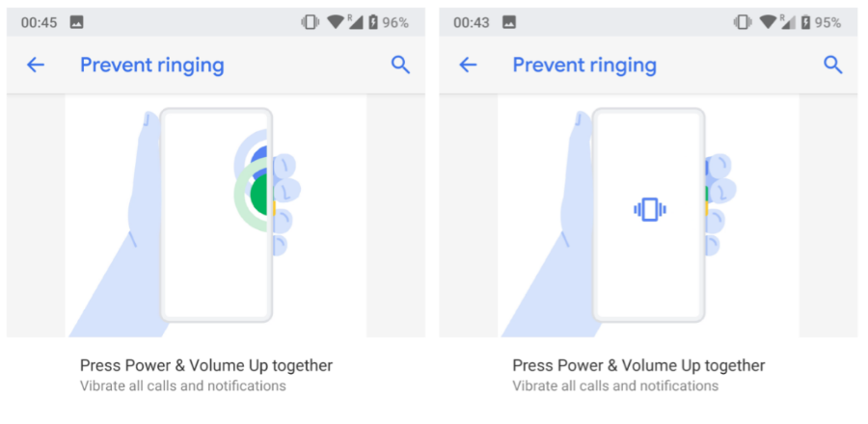Tap the 00:45 clock in the status bar
The width and height of the screenshot is (868, 424).
click(x=37, y=22)
